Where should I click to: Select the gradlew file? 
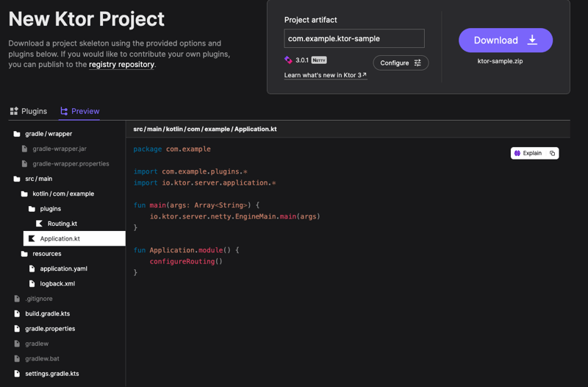pos(36,344)
